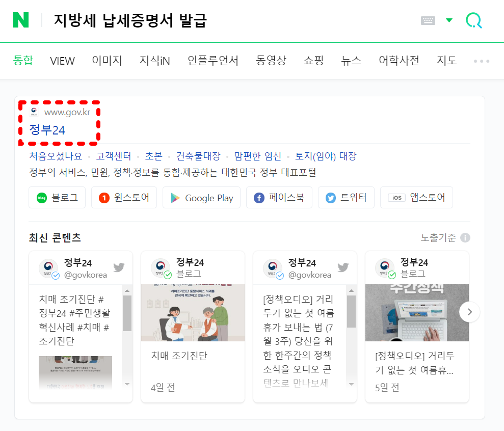Viewport: 504px width, 431px height.
Task: Select the 쇼핑 tab
Action: [x=314, y=61]
